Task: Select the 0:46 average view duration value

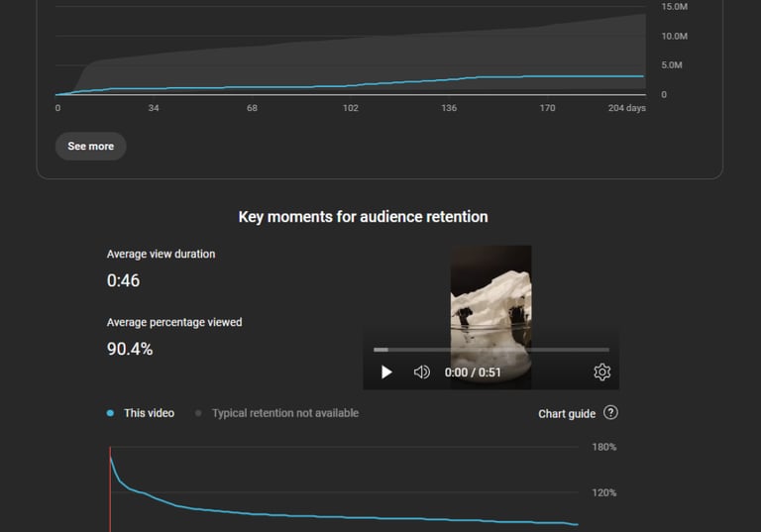Action: 123,280
